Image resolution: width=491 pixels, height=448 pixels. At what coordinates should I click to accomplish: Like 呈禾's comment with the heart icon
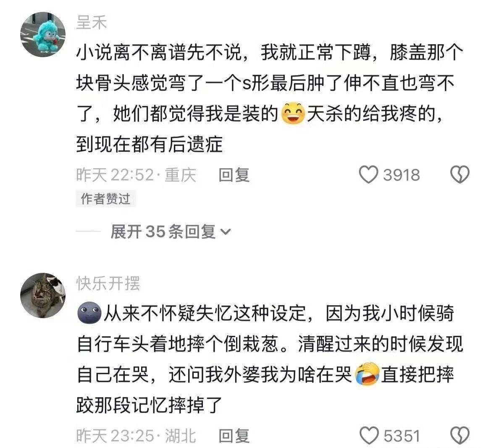[368, 174]
